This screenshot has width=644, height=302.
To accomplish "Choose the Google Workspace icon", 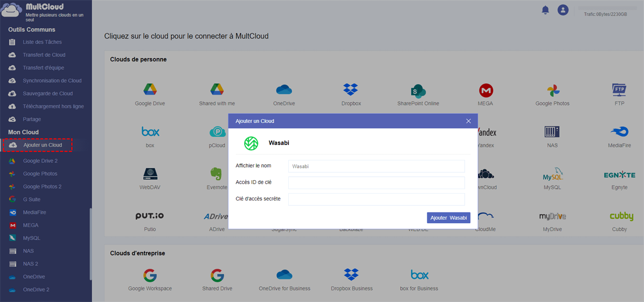I will [150, 275].
